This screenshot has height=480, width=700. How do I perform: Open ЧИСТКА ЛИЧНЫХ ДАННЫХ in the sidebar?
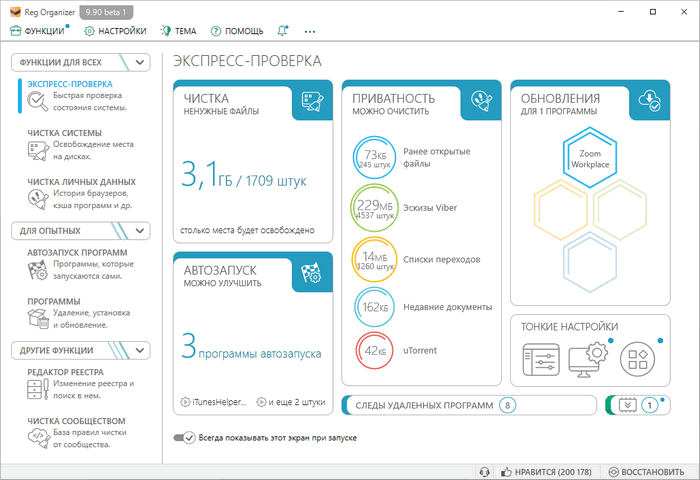(81, 182)
